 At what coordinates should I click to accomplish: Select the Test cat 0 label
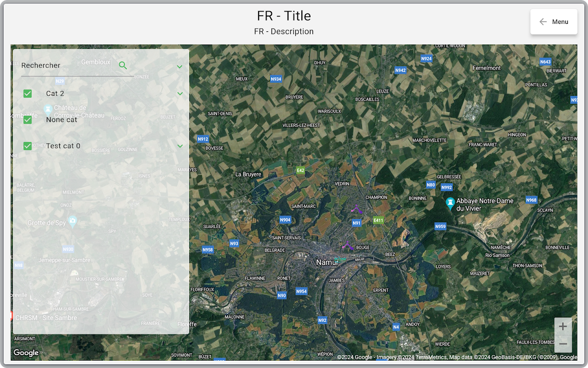click(63, 146)
